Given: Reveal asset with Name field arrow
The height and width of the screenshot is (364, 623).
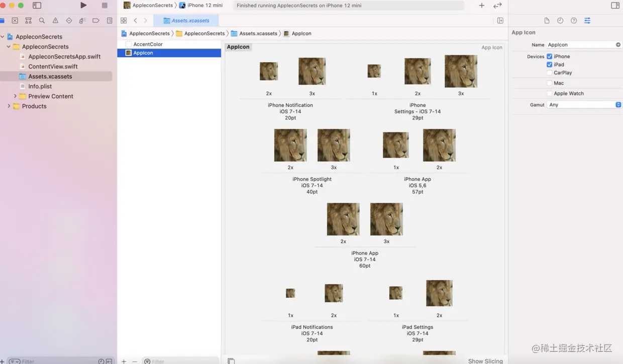Looking at the screenshot, I should 618,45.
